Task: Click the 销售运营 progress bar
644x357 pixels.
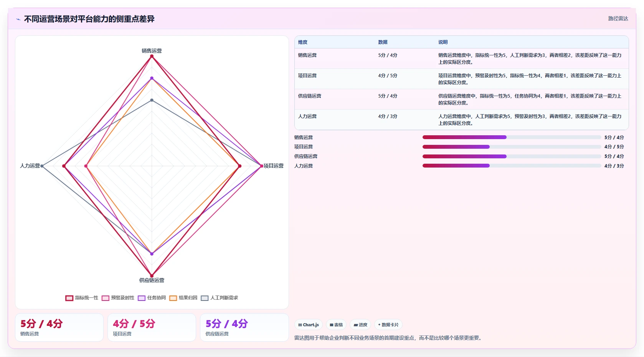Action: tap(512, 137)
